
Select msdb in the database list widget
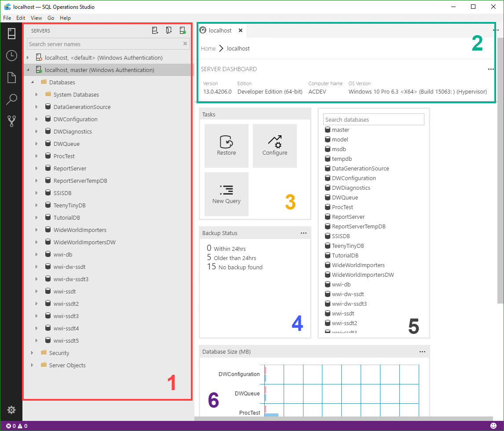[335, 149]
